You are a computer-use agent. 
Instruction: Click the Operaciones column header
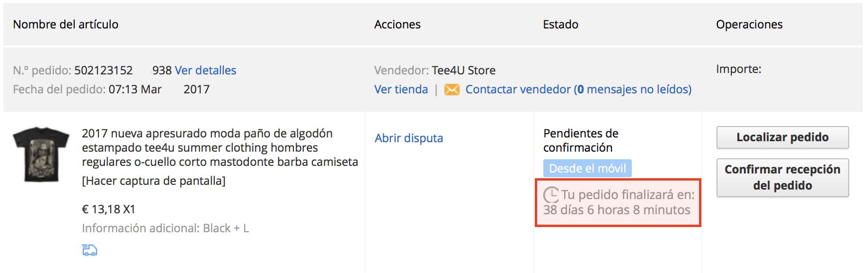(749, 25)
